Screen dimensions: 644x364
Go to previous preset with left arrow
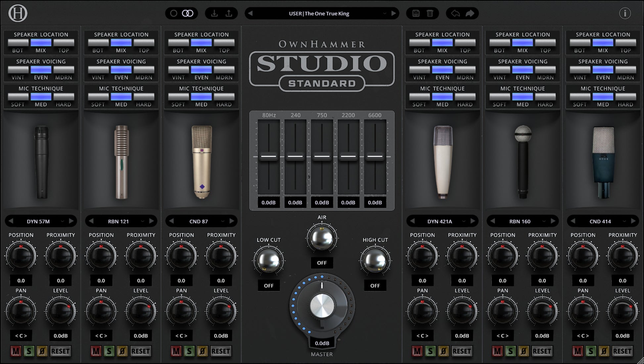tap(251, 14)
